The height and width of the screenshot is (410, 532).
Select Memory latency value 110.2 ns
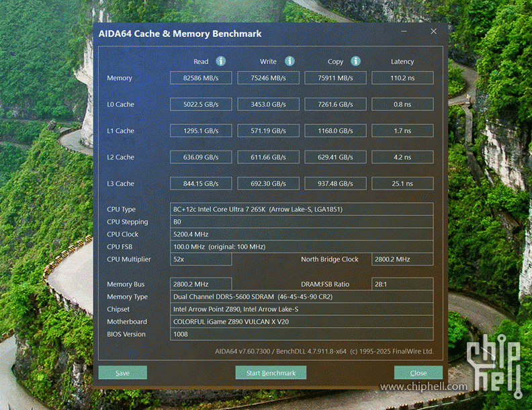tap(402, 78)
